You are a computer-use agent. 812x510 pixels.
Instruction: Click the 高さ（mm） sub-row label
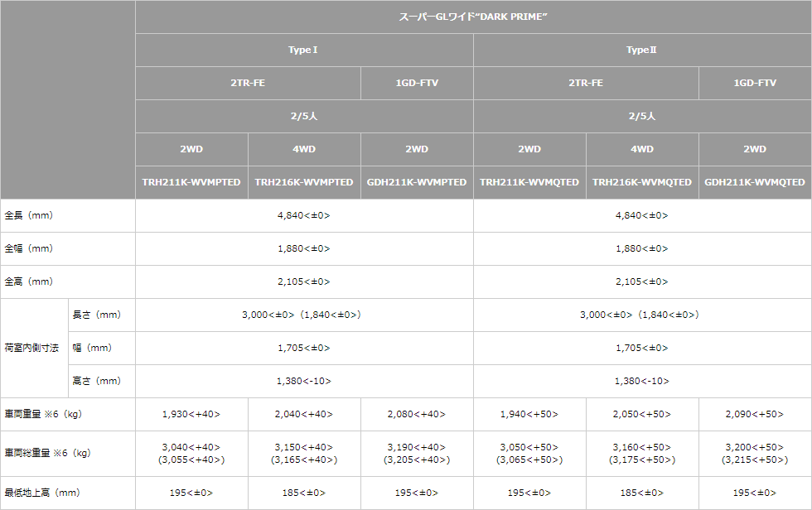point(102,381)
